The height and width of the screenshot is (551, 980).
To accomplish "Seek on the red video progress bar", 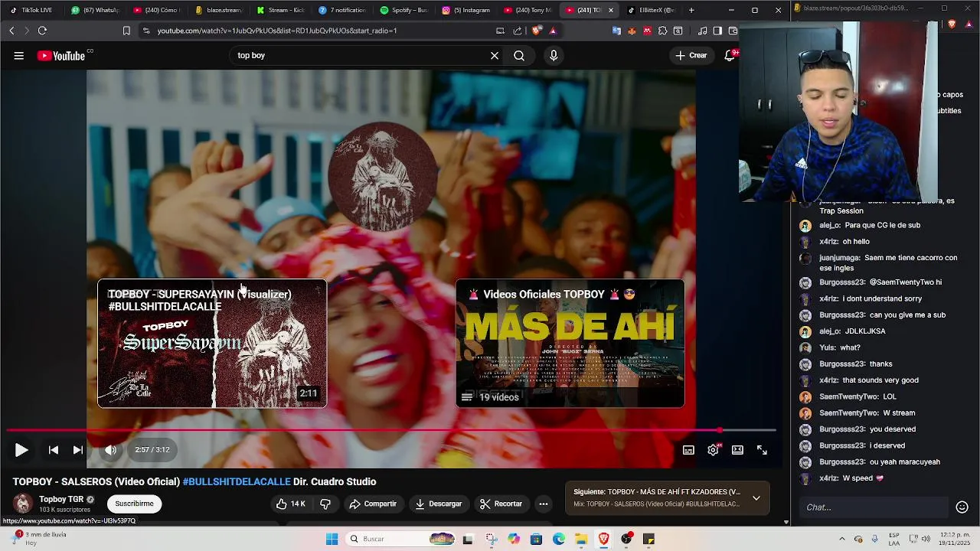I will 392,430.
